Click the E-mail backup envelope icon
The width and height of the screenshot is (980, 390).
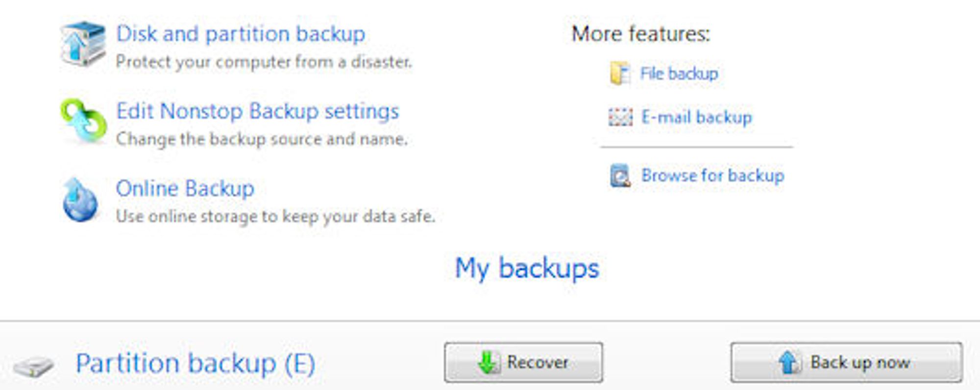point(620,117)
